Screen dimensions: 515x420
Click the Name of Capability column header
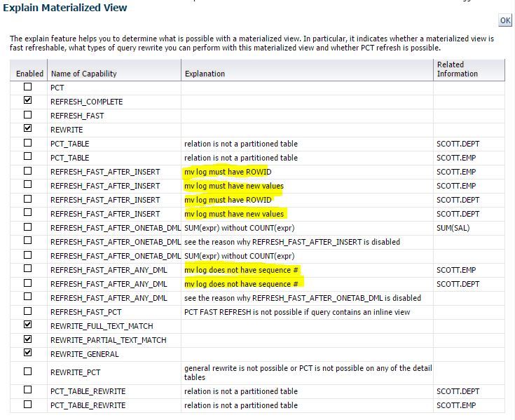click(x=83, y=74)
